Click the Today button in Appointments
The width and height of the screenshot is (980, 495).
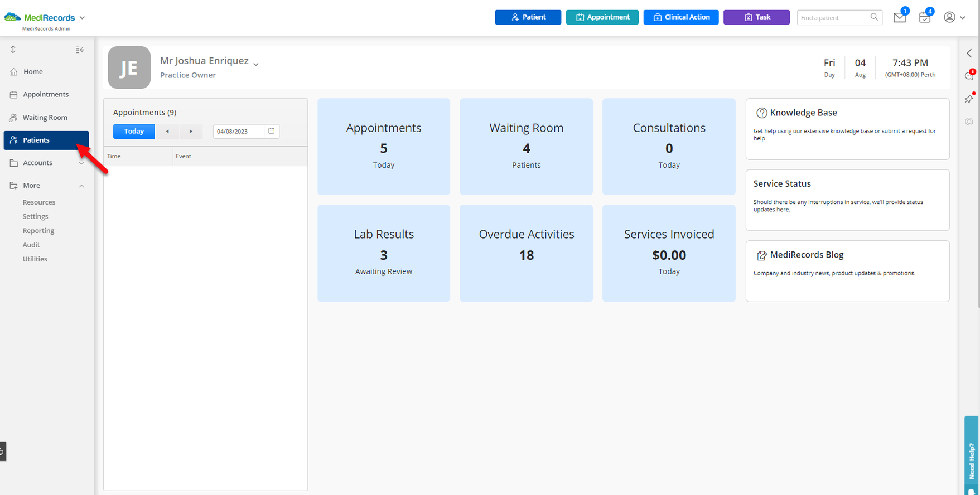point(134,132)
